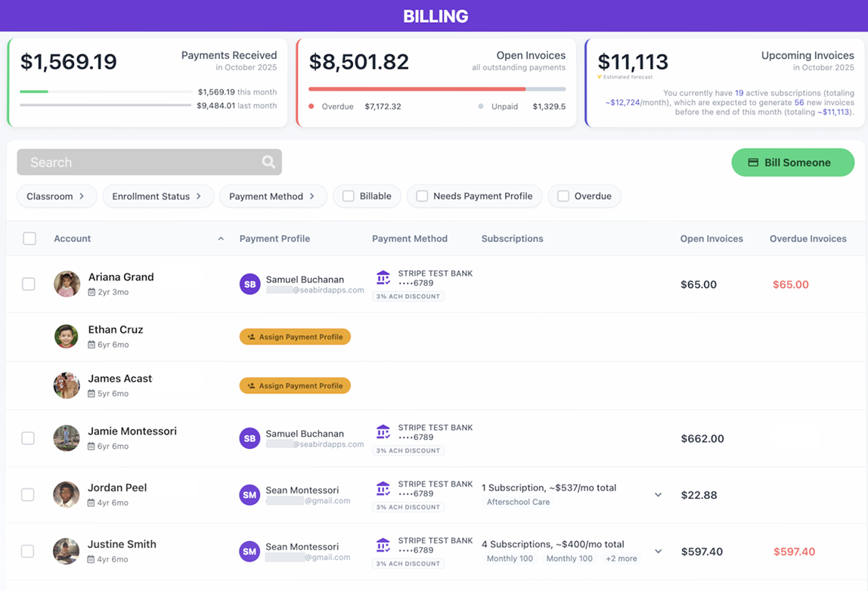The image size is (868, 591).
Task: Click the sort arrow on Account column
Action: [x=221, y=239]
